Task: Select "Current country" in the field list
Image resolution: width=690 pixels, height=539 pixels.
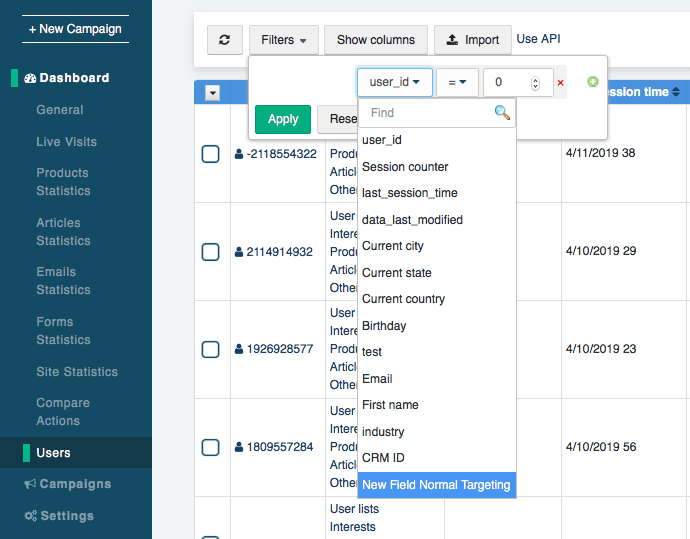Action: tap(403, 299)
